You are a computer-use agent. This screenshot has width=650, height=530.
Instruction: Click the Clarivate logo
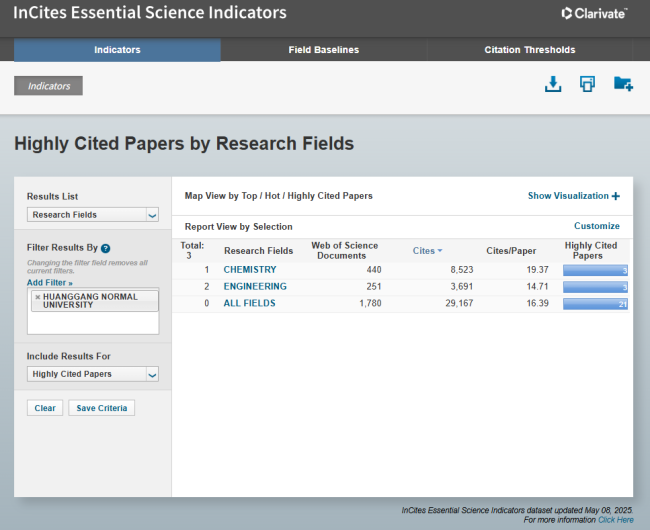click(594, 14)
